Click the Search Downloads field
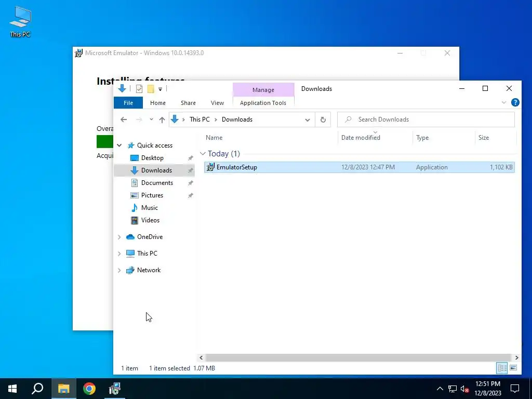Screen dimensions: 532x399 [x=426, y=119]
